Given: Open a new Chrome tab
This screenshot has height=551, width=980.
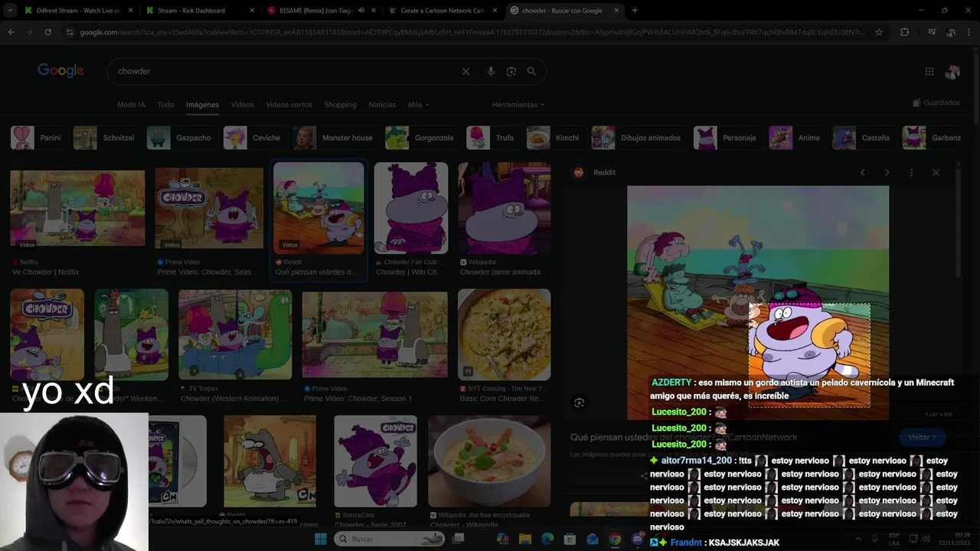Looking at the screenshot, I should 635,10.
